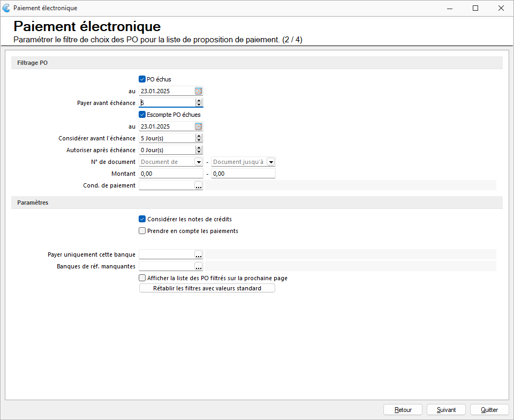Browse for Banques de réf. manquantes
The image size is (514, 420).
(199, 266)
